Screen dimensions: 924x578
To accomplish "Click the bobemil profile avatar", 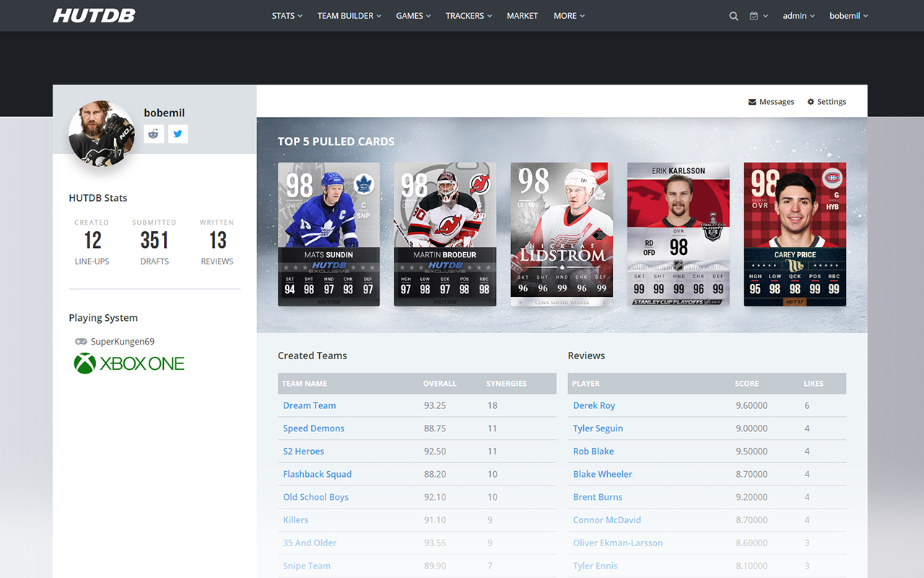I will 102,134.
